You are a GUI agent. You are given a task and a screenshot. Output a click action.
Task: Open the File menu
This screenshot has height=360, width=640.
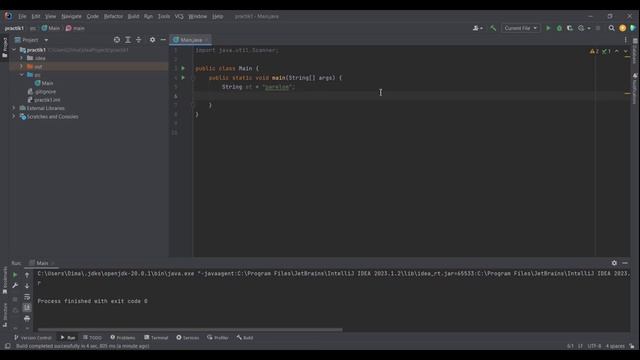tap(22, 16)
